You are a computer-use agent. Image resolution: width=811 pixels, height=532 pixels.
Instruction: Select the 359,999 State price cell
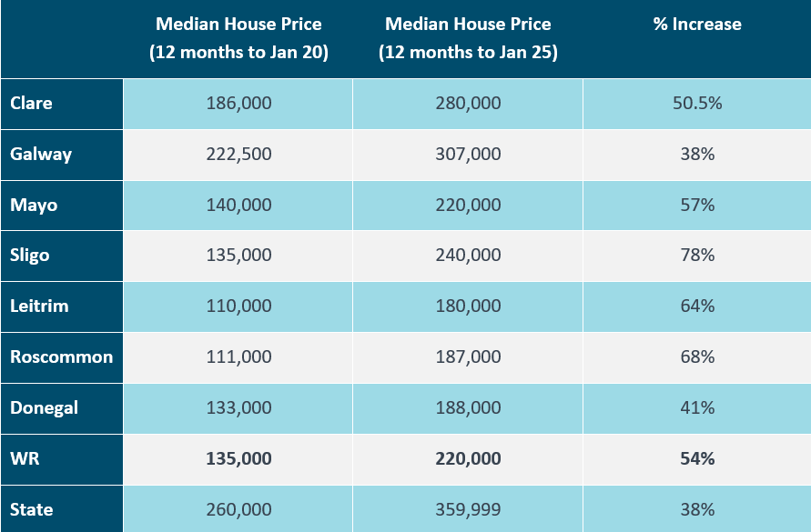click(x=468, y=509)
